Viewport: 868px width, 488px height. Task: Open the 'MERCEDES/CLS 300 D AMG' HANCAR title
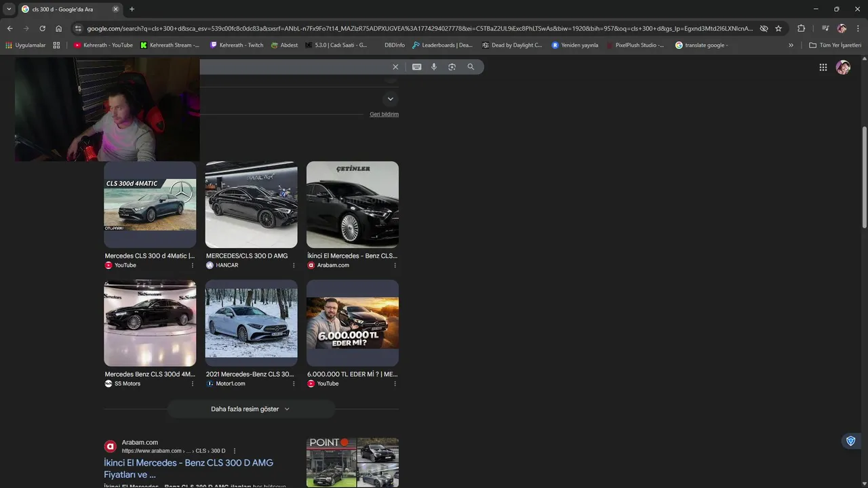point(247,256)
